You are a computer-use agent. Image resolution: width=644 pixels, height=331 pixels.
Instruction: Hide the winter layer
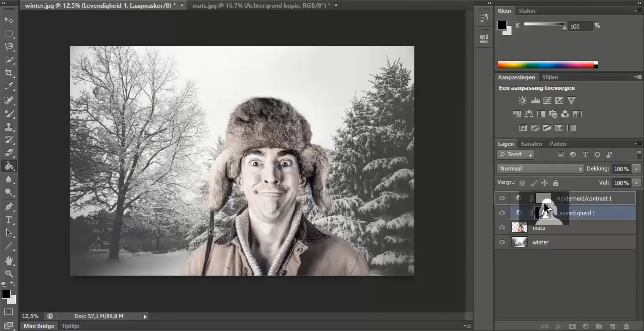coord(502,242)
